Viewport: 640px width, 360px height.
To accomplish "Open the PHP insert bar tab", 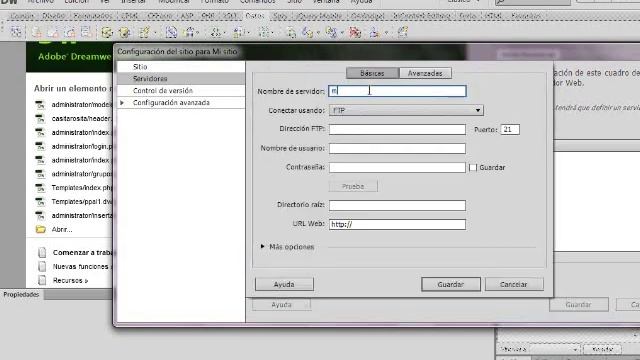I will (x=208, y=16).
